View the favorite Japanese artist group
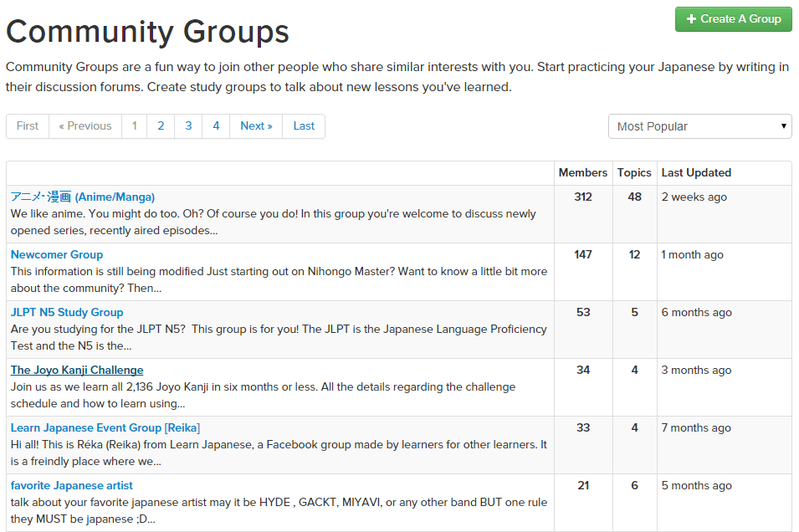Image resolution: width=799 pixels, height=532 pixels. (x=72, y=485)
